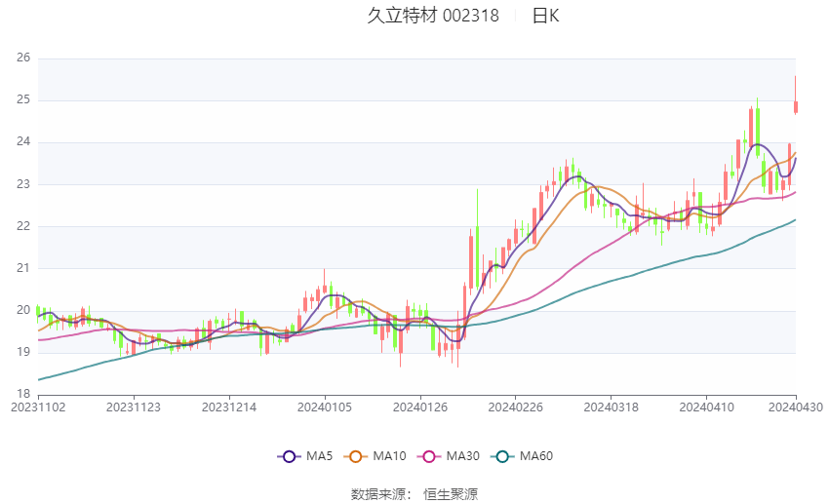Toggle the MA30 legend marker
The image size is (829, 504).
429,456
